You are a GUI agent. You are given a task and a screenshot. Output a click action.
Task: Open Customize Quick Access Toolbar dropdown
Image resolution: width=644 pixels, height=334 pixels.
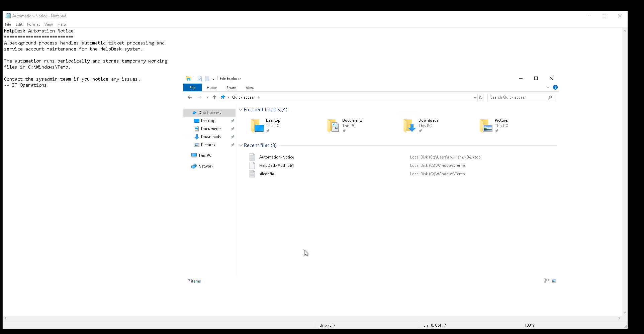point(213,79)
